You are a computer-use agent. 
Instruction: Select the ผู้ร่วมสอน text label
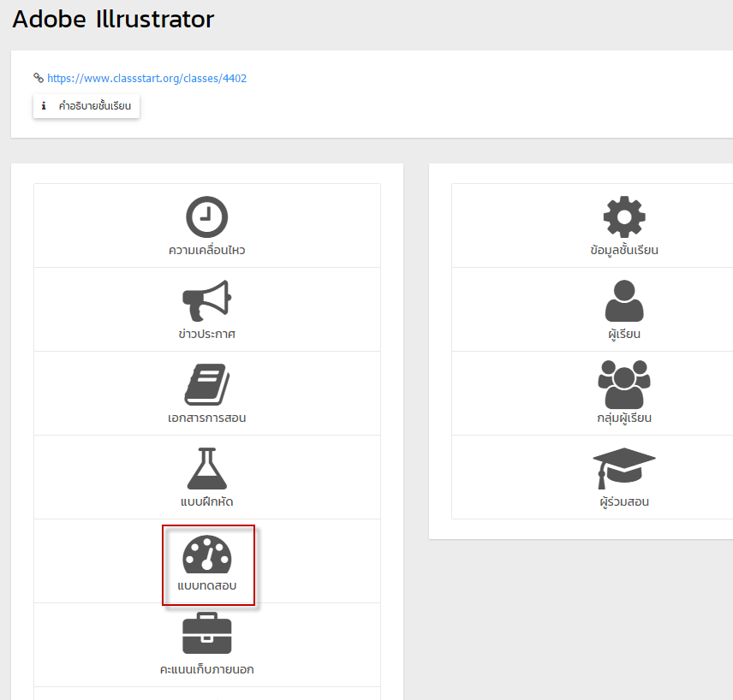(x=624, y=501)
